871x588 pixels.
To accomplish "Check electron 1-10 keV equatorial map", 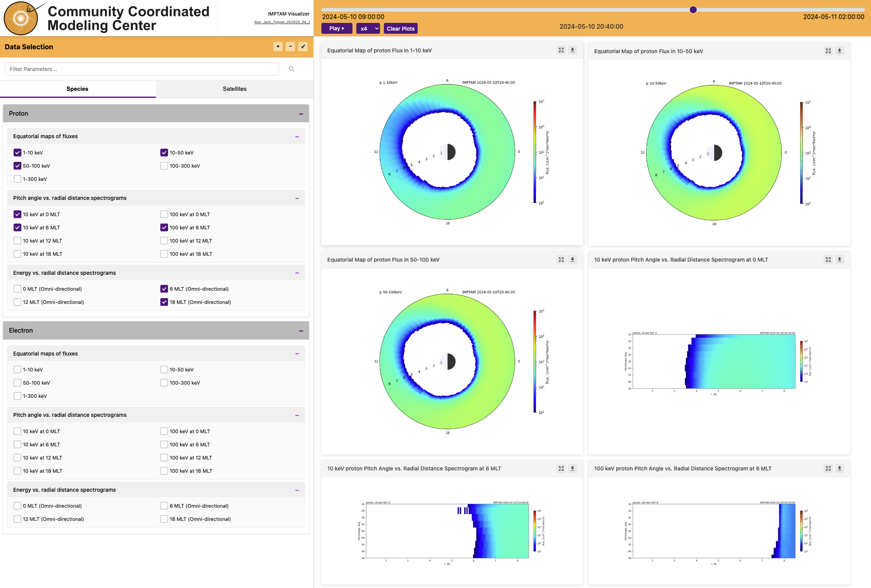I will click(x=17, y=369).
